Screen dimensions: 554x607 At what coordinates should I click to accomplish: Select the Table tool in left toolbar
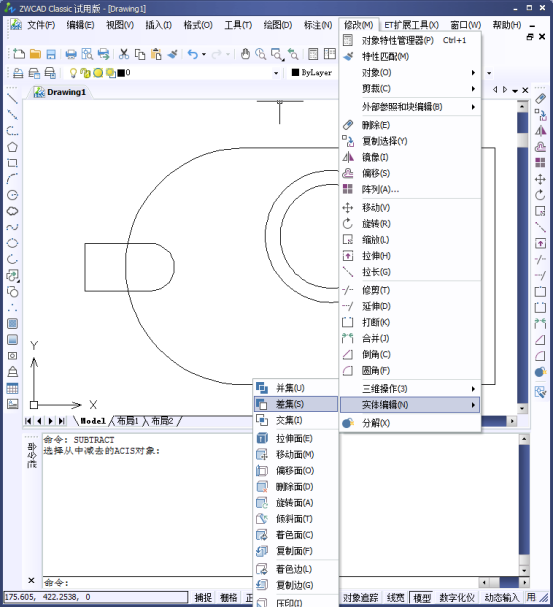coord(12,388)
